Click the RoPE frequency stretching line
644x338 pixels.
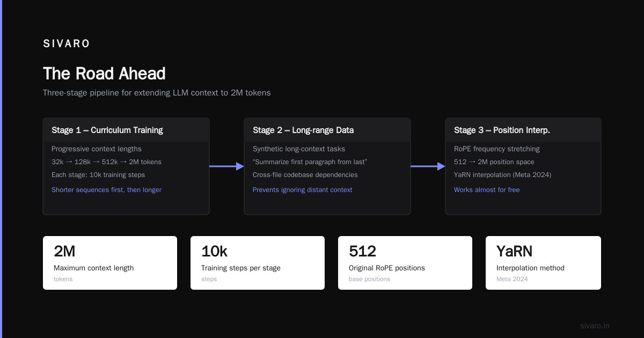click(497, 149)
